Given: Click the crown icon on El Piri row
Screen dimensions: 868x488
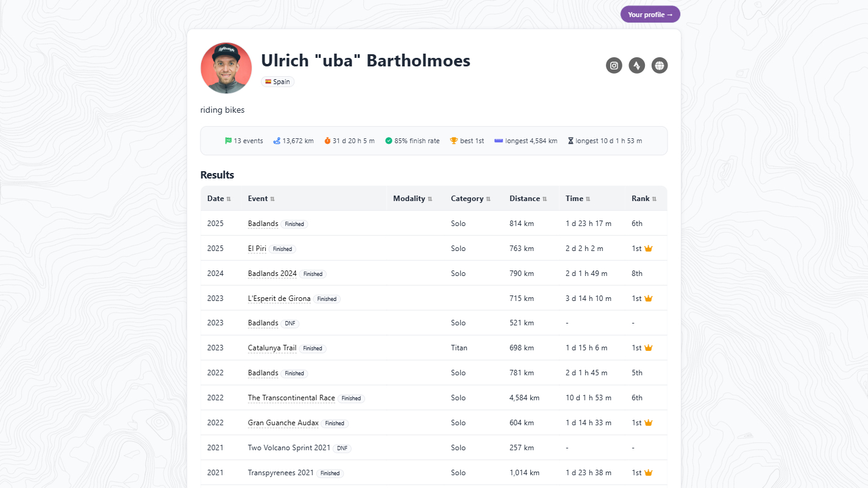Looking at the screenshot, I should (649, 249).
